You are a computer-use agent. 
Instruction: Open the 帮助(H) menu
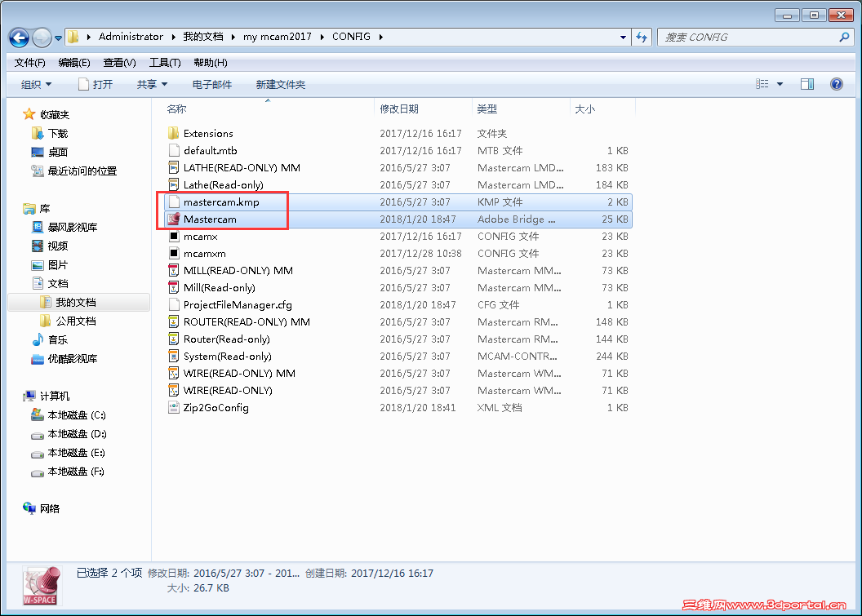click(x=211, y=63)
